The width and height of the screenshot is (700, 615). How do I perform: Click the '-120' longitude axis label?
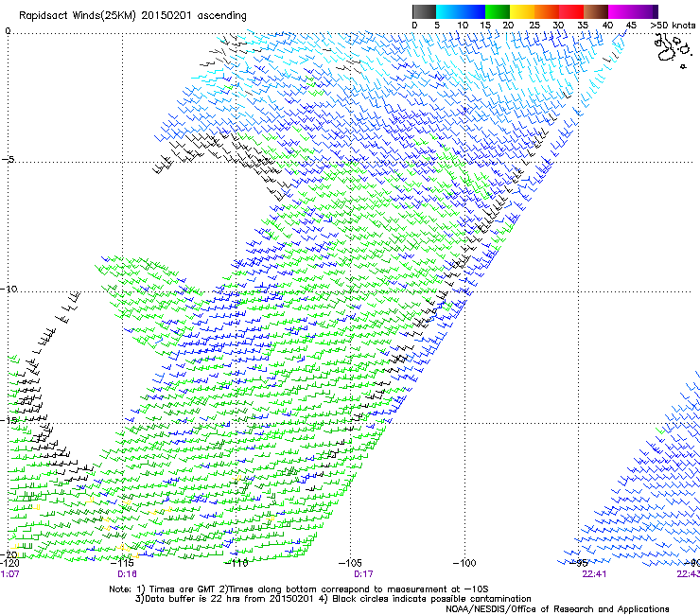click(9, 562)
